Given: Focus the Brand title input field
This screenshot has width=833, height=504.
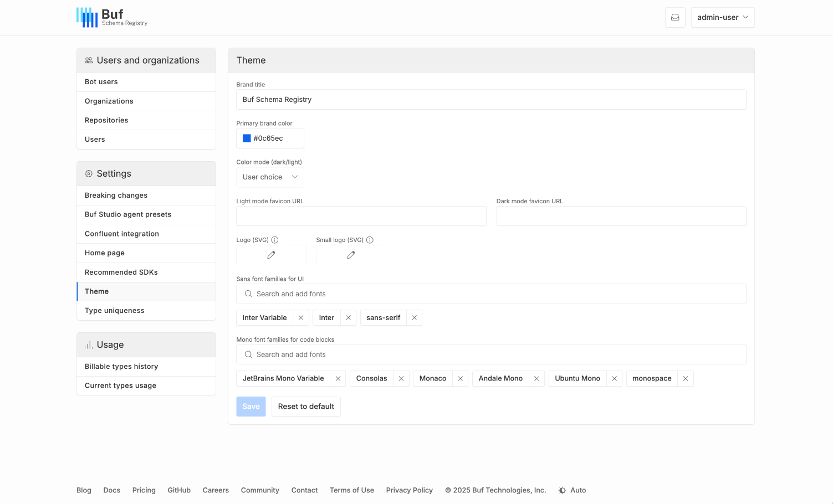Looking at the screenshot, I should [491, 100].
